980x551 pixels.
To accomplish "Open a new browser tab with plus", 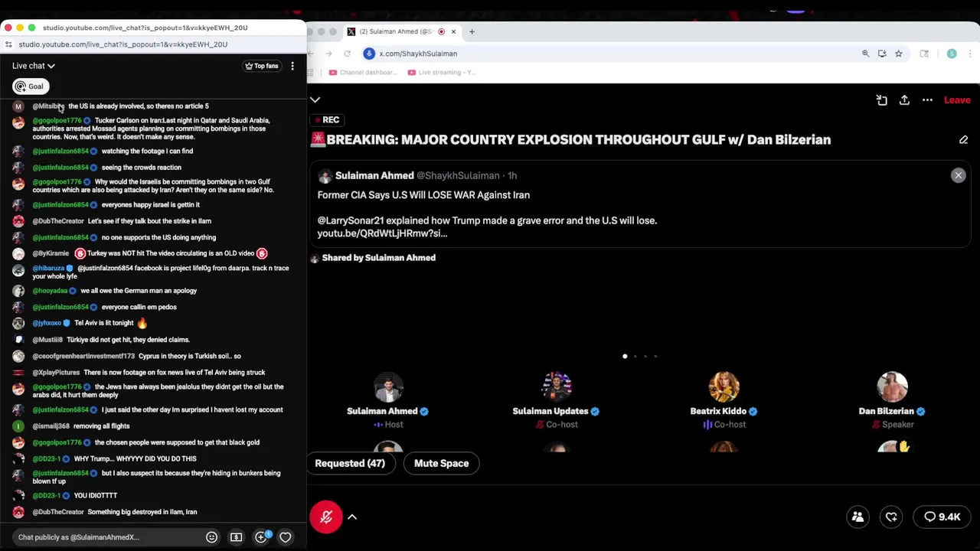I will point(472,31).
